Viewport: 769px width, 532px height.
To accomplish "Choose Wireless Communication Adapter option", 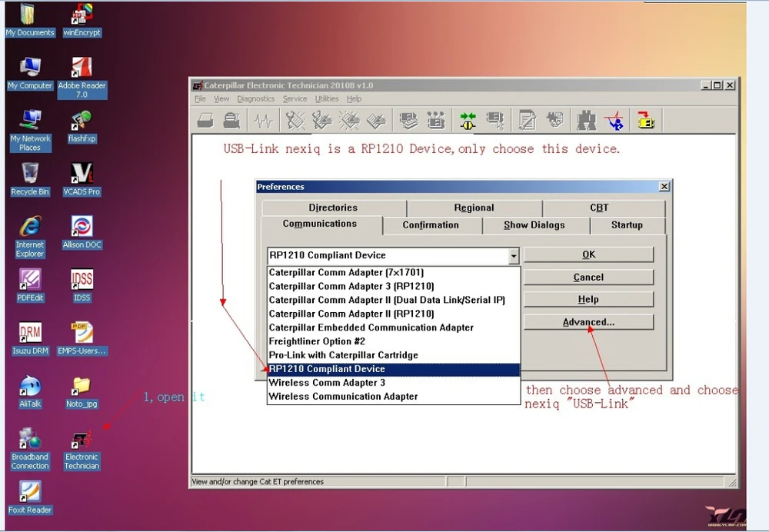I will [393, 396].
